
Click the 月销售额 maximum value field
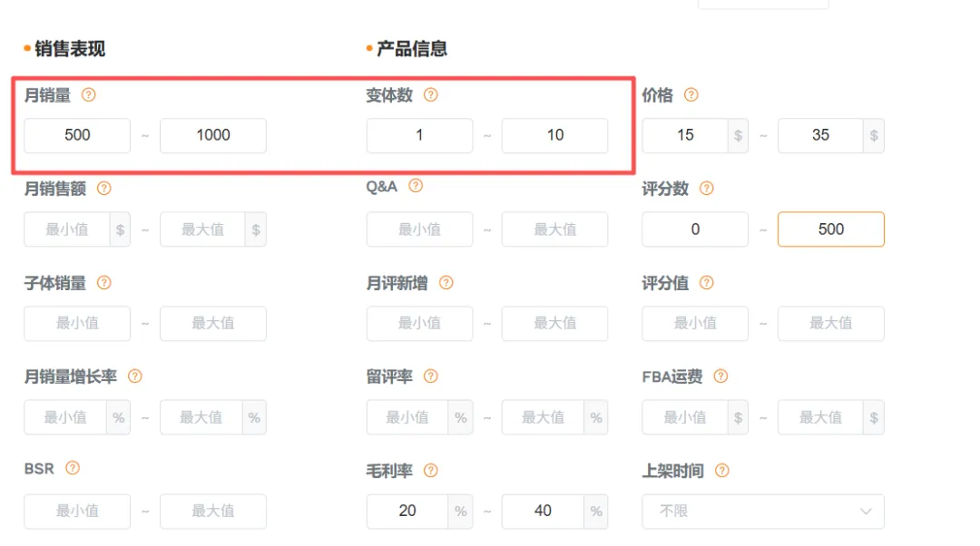[202, 229]
